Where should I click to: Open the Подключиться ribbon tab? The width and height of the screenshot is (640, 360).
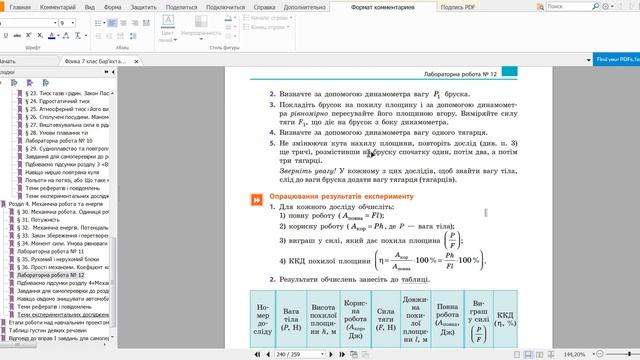pyautogui.click(x=225, y=7)
